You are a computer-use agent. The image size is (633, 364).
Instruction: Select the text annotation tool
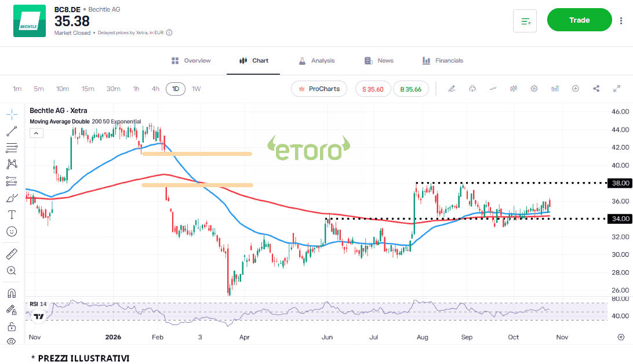click(12, 214)
